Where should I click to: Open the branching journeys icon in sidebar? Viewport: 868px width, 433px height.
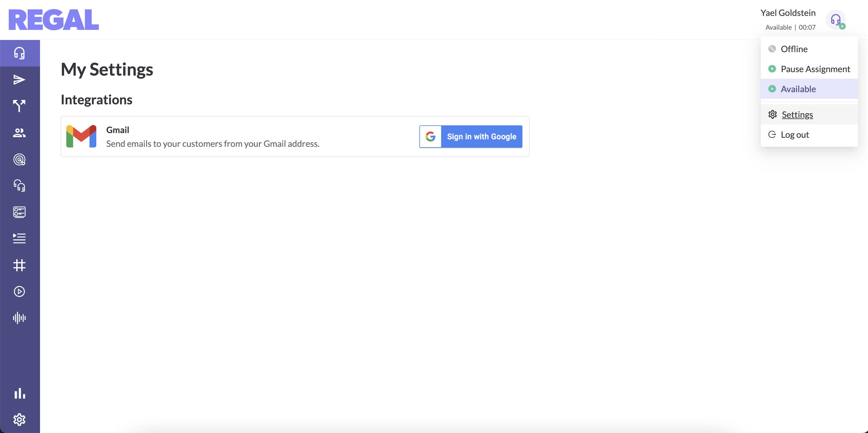tap(20, 106)
